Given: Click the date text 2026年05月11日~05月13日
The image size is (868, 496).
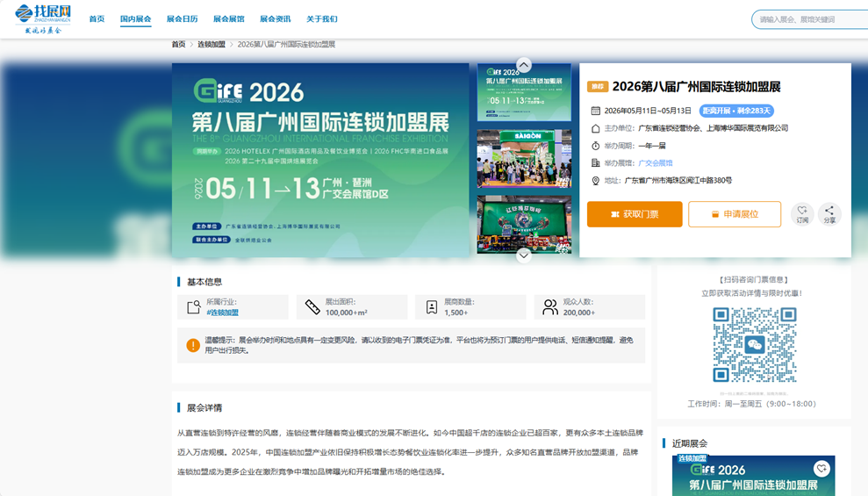Looking at the screenshot, I should point(648,111).
